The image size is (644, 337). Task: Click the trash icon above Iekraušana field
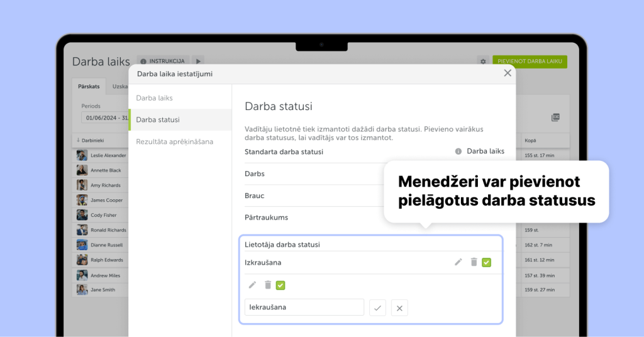pyautogui.click(x=268, y=284)
